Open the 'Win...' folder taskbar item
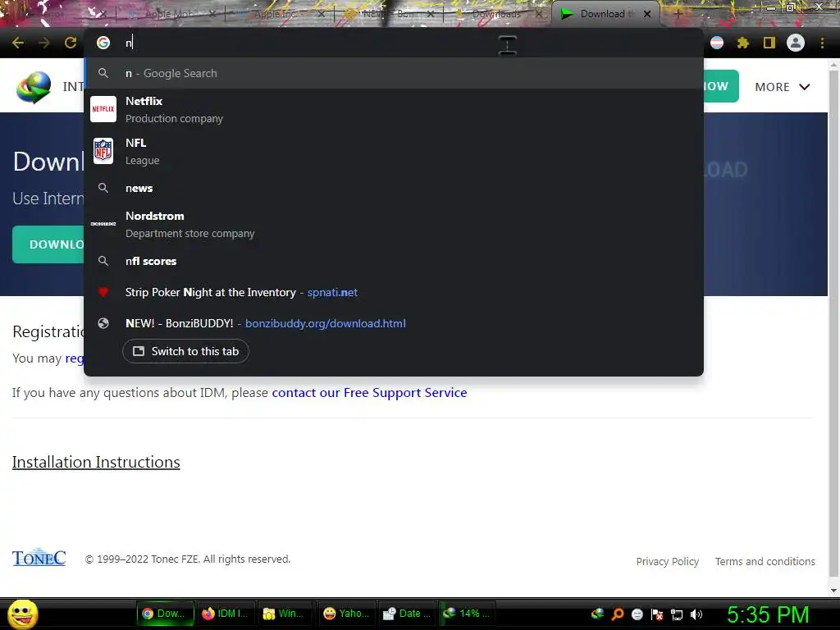 pos(285,614)
